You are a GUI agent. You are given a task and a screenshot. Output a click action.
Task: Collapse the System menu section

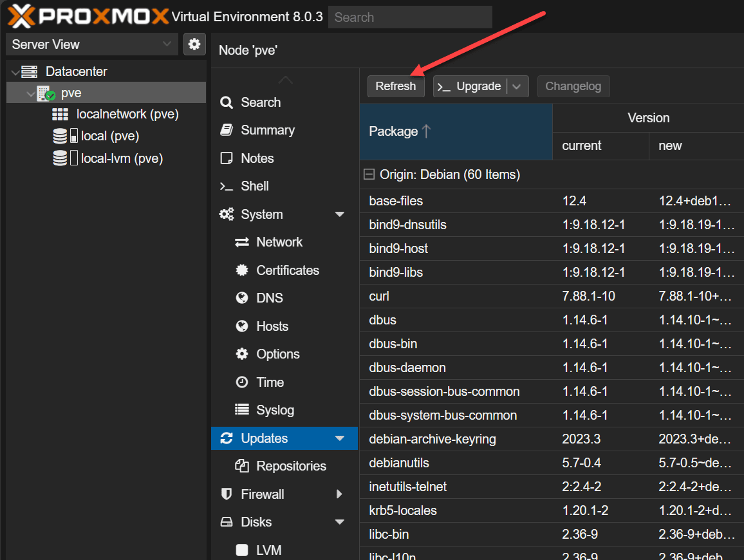pos(340,214)
